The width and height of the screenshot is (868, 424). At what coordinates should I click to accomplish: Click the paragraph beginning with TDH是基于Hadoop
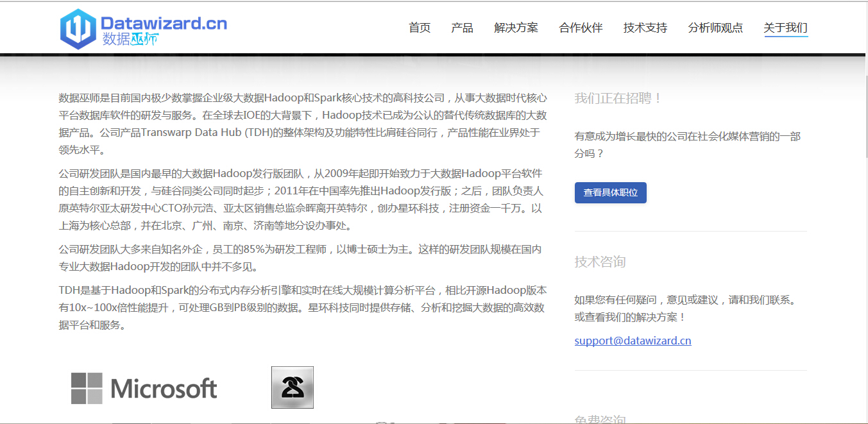point(302,307)
